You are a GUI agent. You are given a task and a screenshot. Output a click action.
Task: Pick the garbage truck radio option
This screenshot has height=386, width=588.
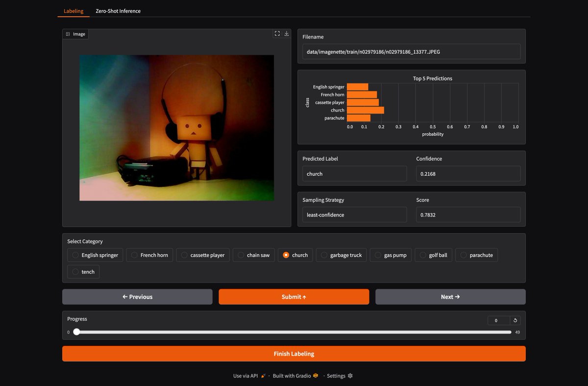tap(341, 255)
